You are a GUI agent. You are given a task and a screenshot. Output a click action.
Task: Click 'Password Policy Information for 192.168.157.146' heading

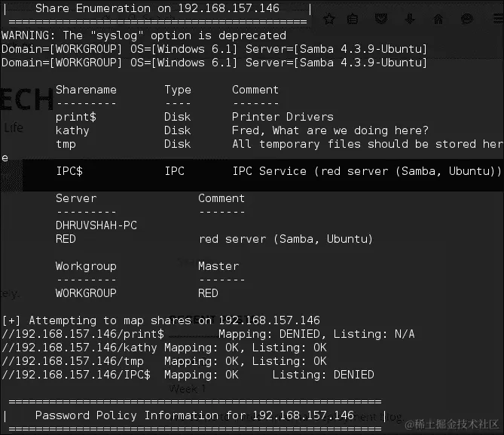click(x=194, y=415)
